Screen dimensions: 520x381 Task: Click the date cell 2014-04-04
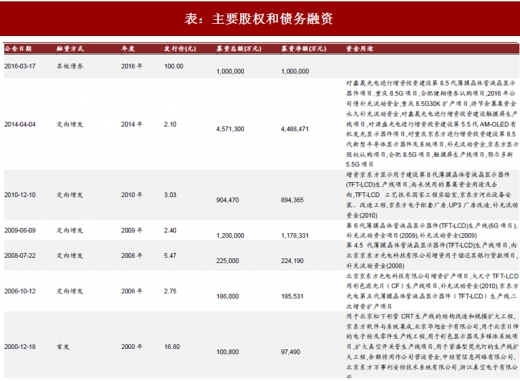20,124
